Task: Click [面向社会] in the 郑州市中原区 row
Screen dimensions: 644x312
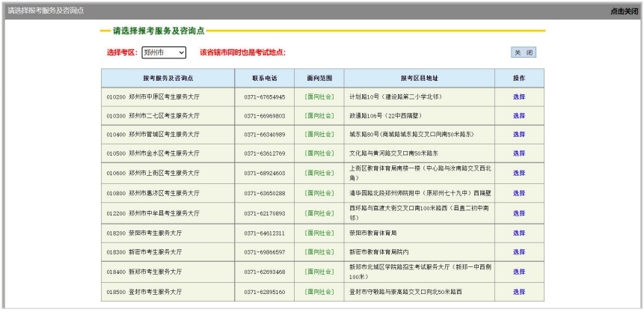Action: point(319,97)
